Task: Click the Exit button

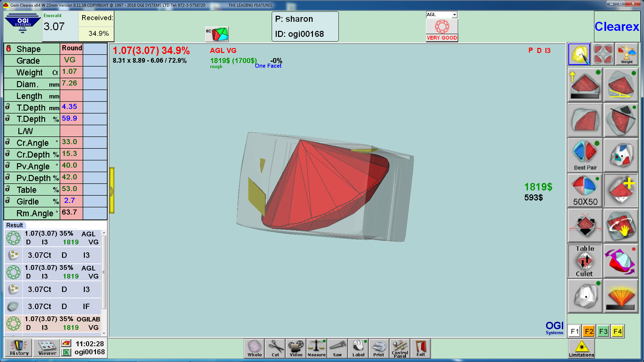Action: point(420,349)
